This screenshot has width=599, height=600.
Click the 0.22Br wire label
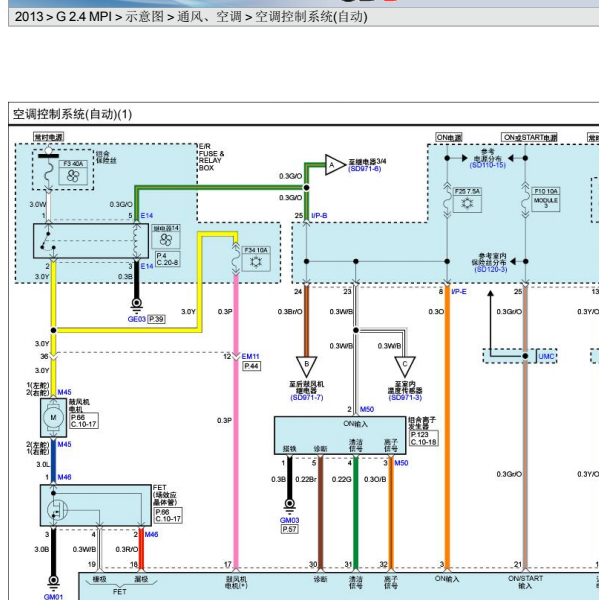coord(306,479)
